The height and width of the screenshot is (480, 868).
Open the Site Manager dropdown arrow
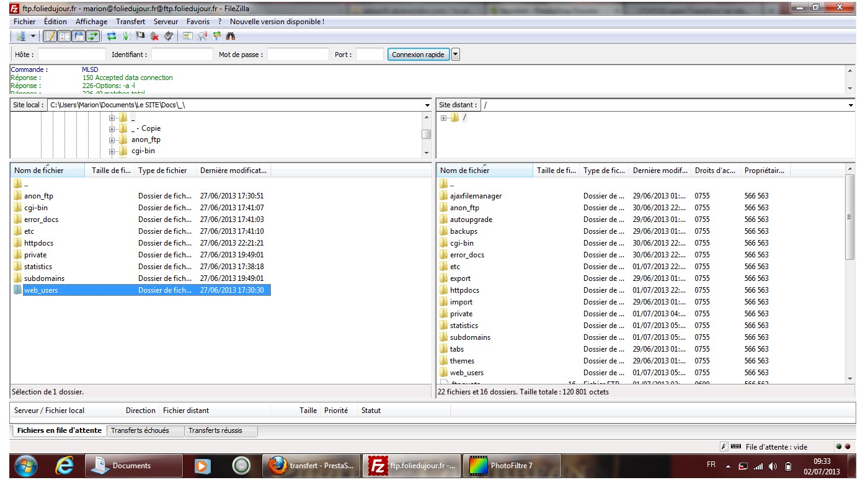click(x=33, y=36)
